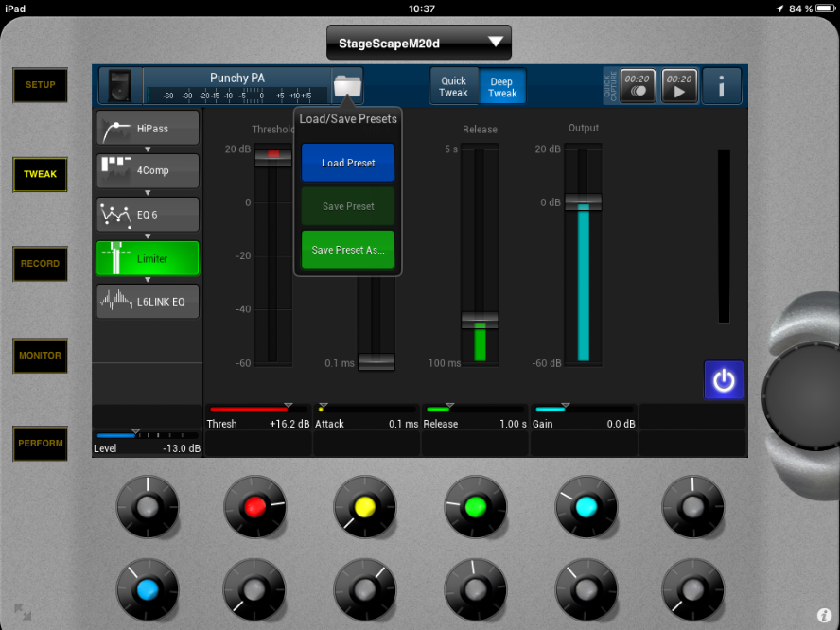
Task: Open the presets folder icon
Action: tap(347, 86)
